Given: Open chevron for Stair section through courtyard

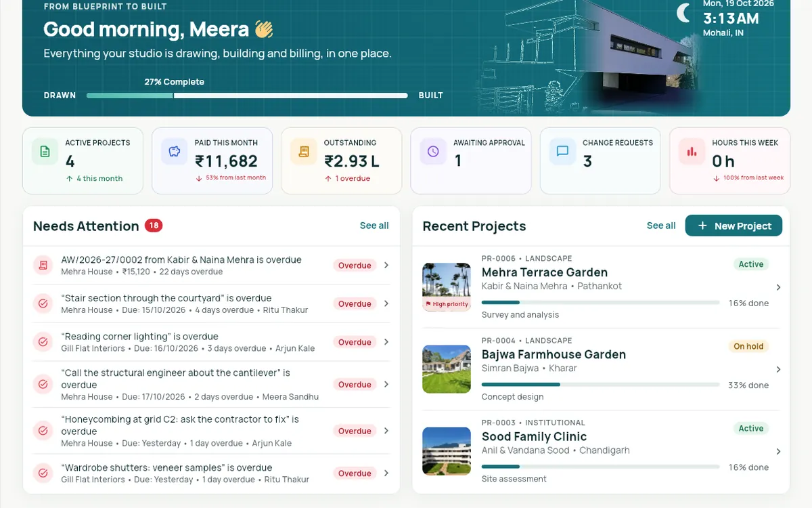Looking at the screenshot, I should pyautogui.click(x=386, y=303).
